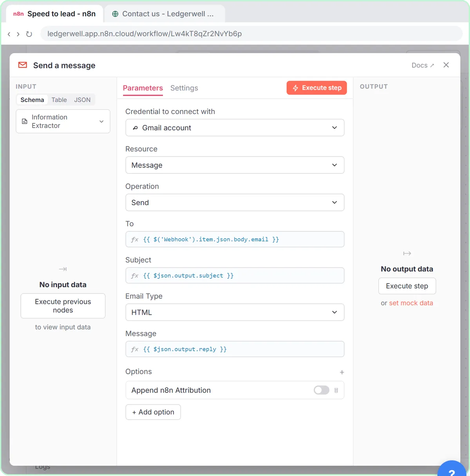Close the Send a message panel
The image size is (470, 476).
(x=446, y=65)
